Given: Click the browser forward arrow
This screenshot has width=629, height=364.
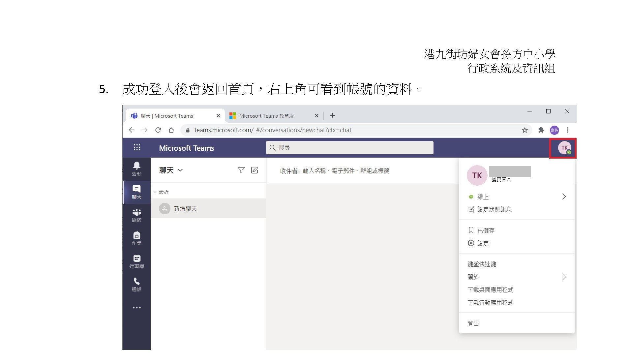Looking at the screenshot, I should 145,130.
